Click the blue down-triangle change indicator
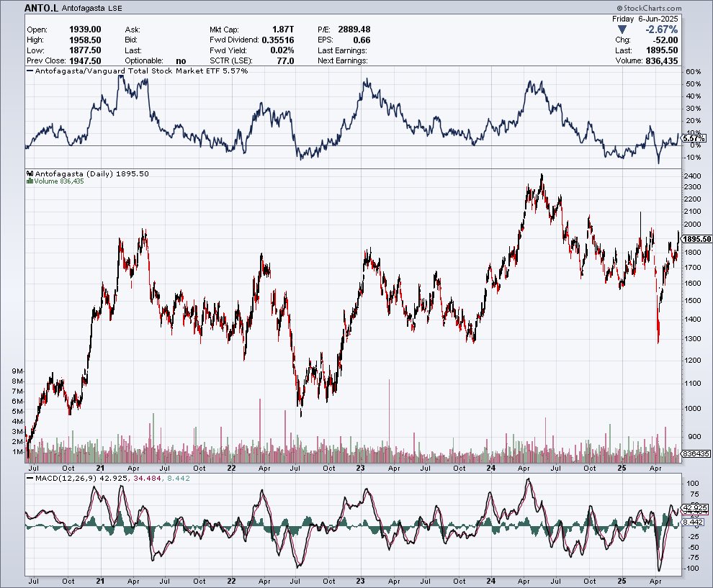713x588 pixels. 622,30
